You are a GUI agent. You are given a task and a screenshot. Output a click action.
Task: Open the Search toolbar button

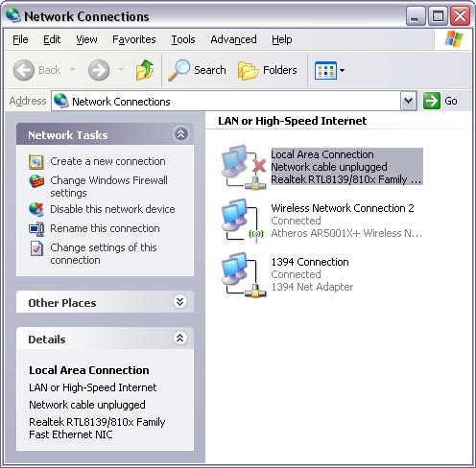pos(197,70)
